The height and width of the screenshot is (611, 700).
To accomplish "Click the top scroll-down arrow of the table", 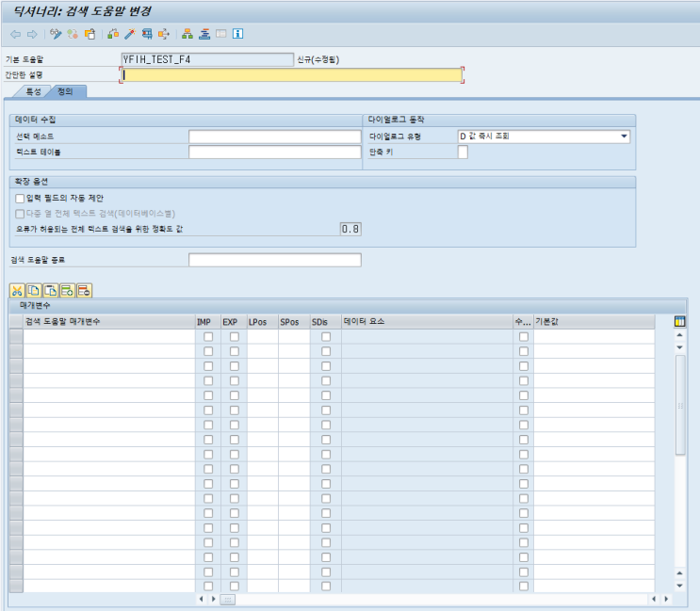I will [679, 347].
